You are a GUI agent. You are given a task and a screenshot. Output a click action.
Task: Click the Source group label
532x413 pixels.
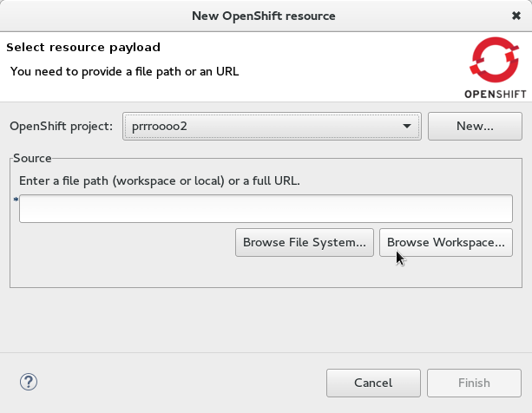tap(32, 158)
